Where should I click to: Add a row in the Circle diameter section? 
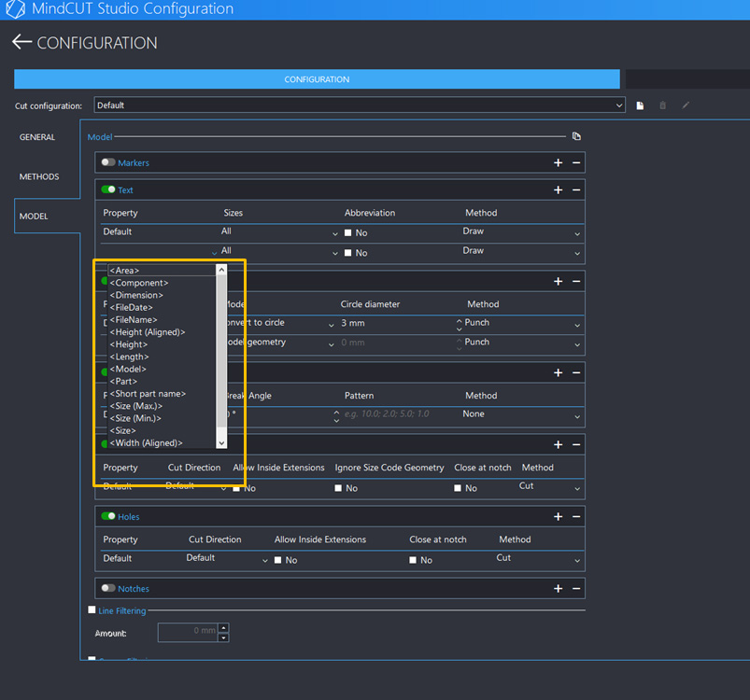tap(558, 282)
